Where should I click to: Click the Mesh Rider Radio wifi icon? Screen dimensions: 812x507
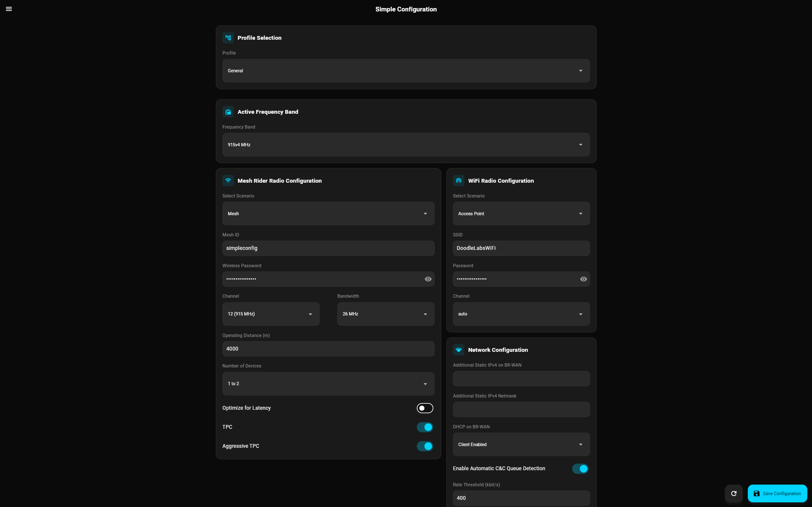(x=228, y=181)
